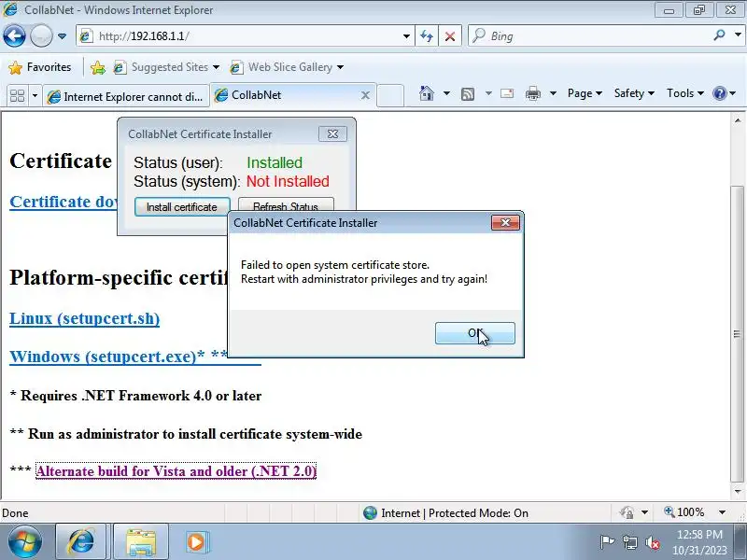Click the Action Center flag icon
The image size is (747, 560).
click(x=607, y=542)
